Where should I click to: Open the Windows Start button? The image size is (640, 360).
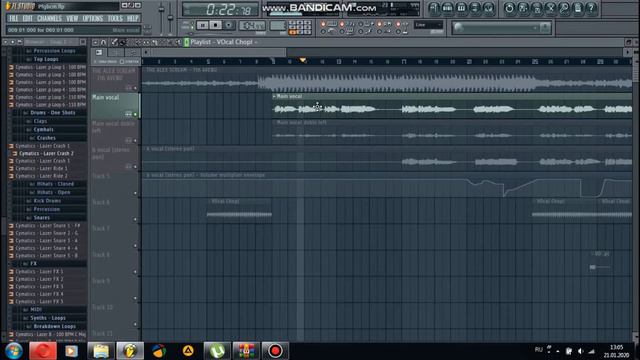coord(14,351)
